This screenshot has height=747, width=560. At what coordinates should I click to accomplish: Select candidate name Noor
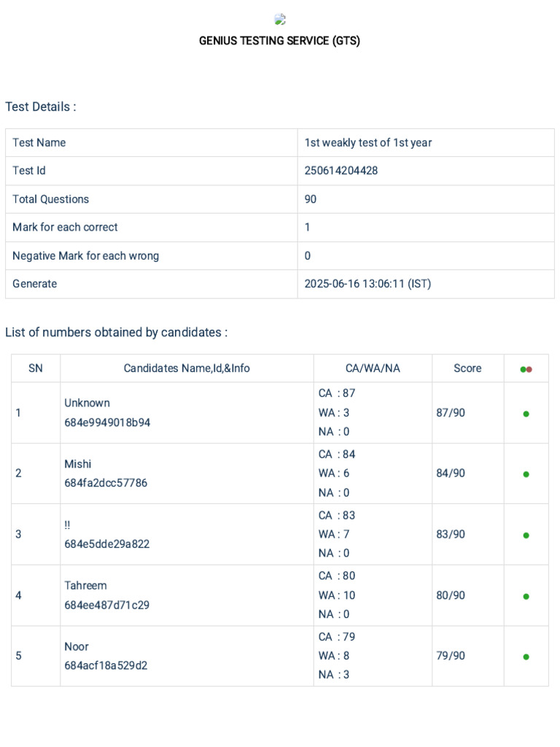[77, 646]
